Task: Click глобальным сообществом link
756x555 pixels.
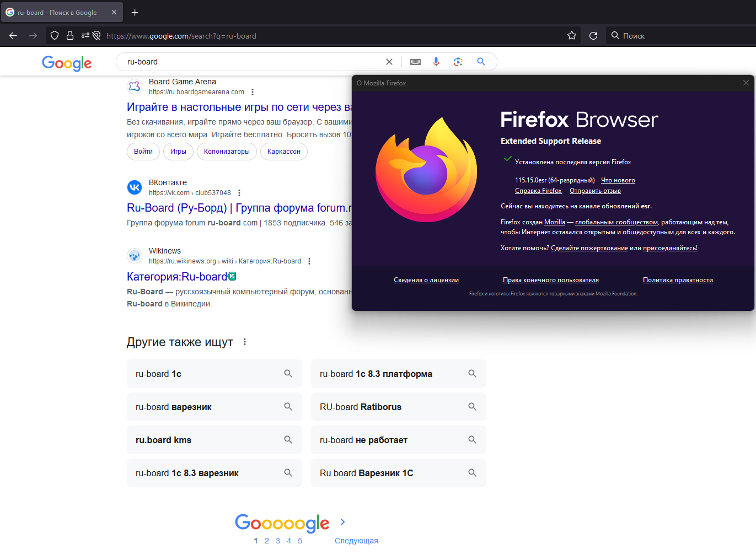Action: click(616, 222)
